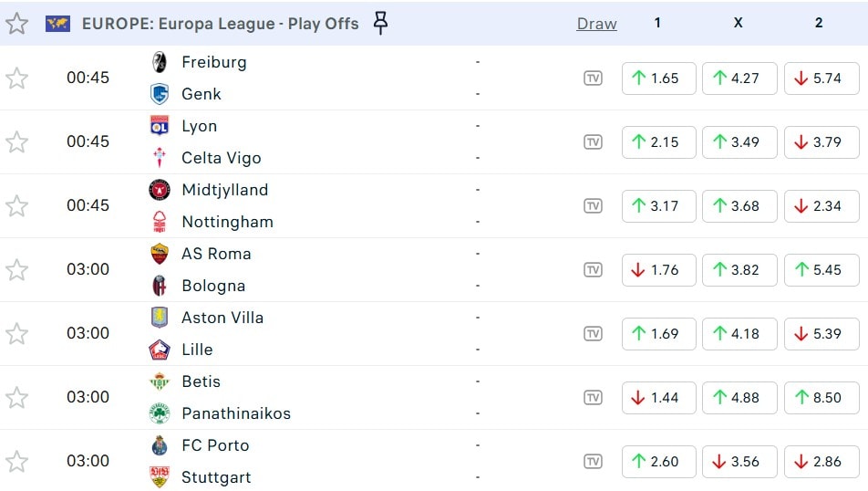Click the Aston Villa team crest
Image resolution: width=868 pixels, height=491 pixels.
(x=160, y=318)
